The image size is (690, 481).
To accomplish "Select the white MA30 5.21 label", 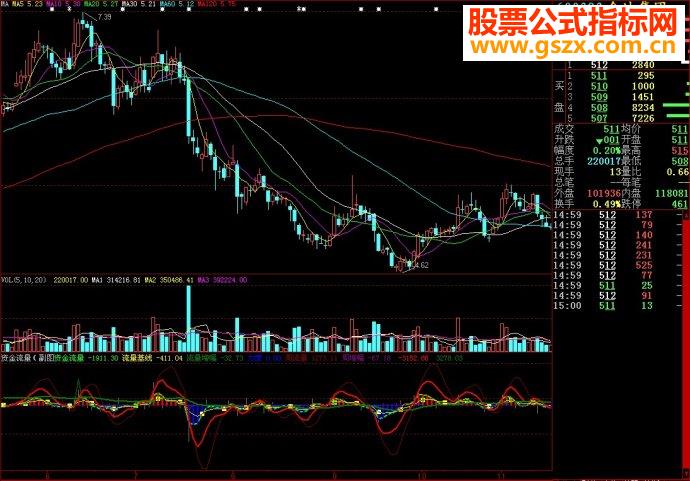I will click(x=139, y=4).
